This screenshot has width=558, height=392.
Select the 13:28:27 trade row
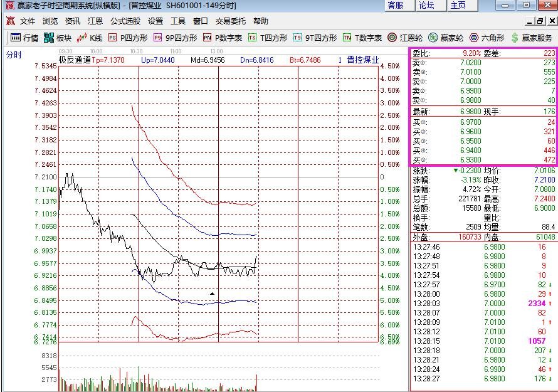pos(483,379)
